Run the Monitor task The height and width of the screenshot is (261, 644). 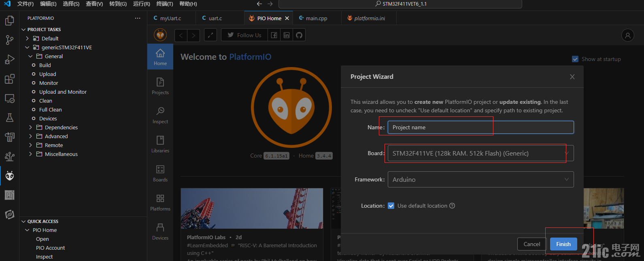pyautogui.click(x=49, y=83)
